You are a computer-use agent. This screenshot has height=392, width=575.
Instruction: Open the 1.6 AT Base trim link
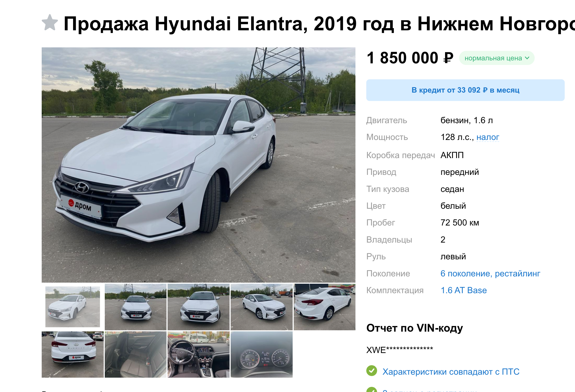(463, 290)
